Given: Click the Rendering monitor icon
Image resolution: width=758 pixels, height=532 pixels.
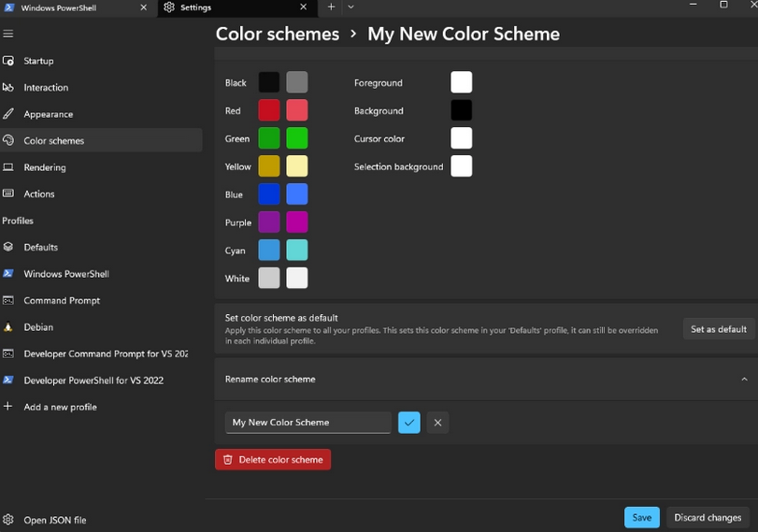Looking at the screenshot, I should (8, 167).
